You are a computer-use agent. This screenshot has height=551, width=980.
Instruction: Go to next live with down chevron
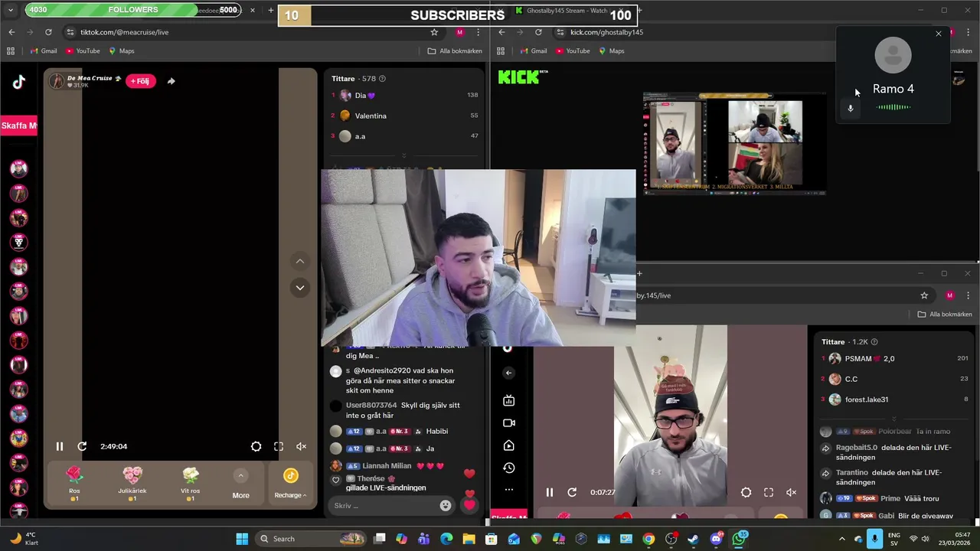tap(300, 288)
